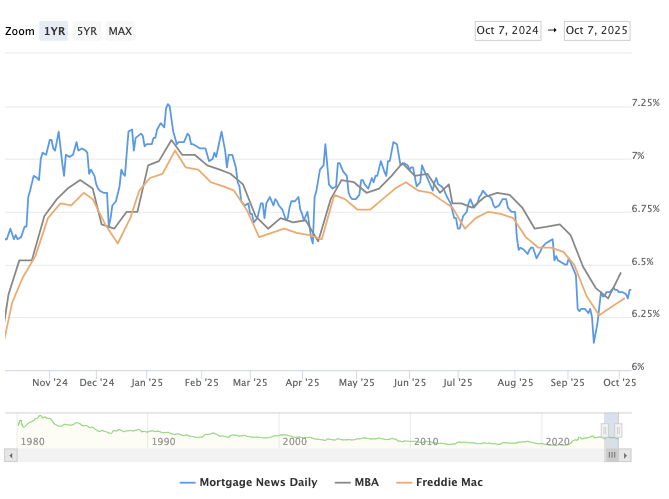This screenshot has height=499, width=669.
Task: Click the navigator's left range handle
Action: point(605,430)
